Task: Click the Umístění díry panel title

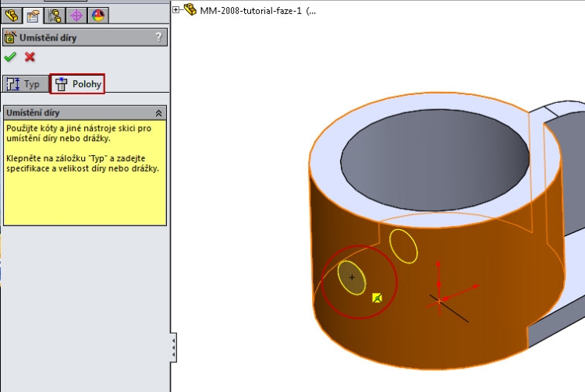Action: (48, 37)
